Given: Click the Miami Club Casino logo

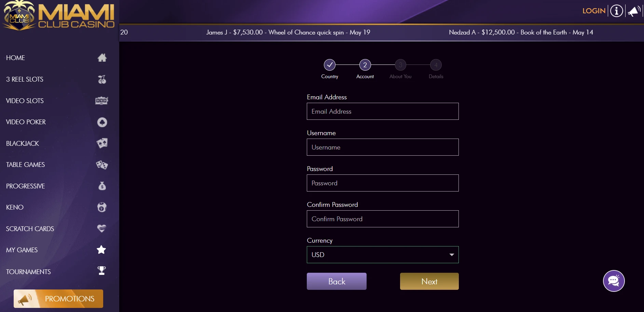Looking at the screenshot, I should [x=59, y=16].
